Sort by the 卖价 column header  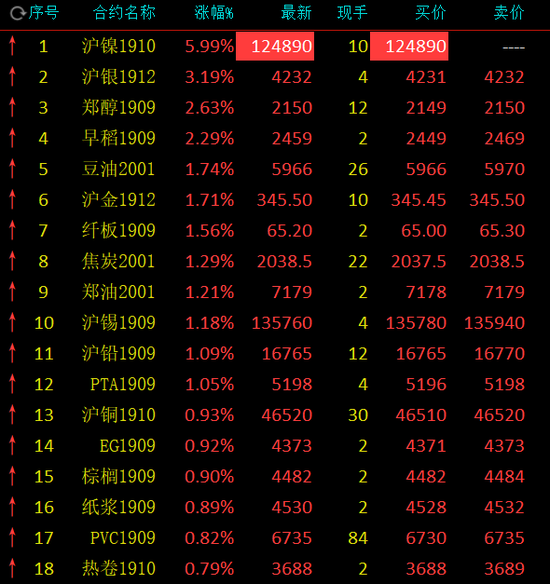point(509,13)
